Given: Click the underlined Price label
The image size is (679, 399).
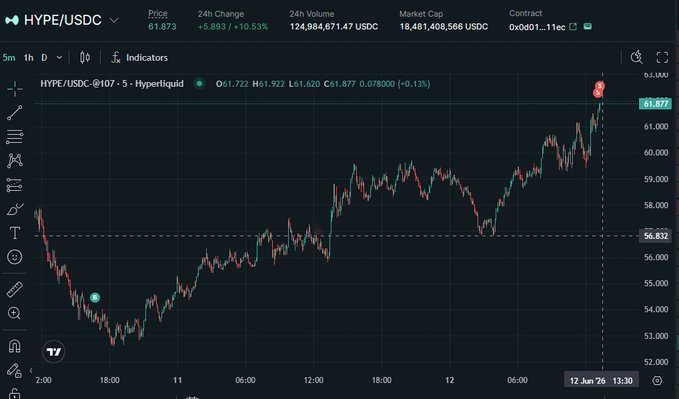Looking at the screenshot, I should (158, 13).
